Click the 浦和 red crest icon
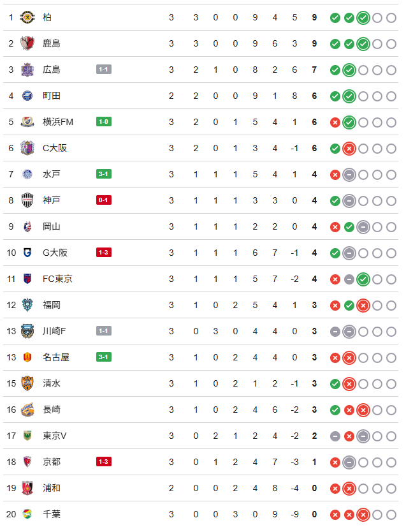 27,488
